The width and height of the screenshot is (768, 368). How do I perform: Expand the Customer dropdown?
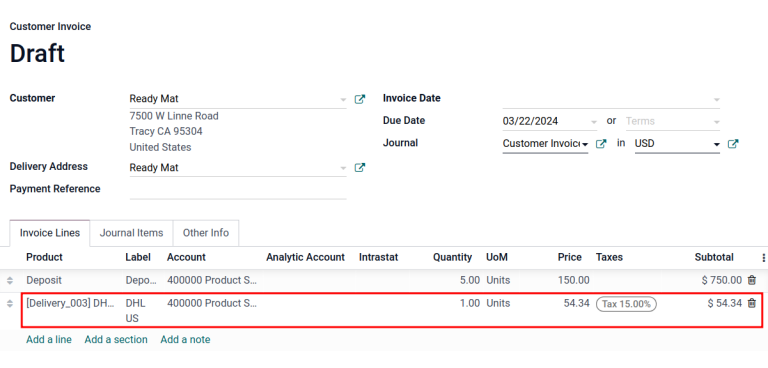pyautogui.click(x=343, y=99)
